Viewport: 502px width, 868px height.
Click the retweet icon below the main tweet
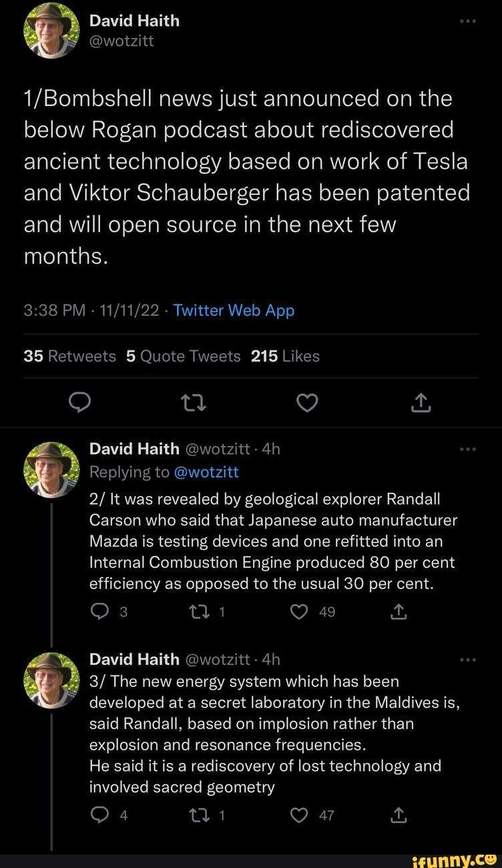click(x=193, y=403)
